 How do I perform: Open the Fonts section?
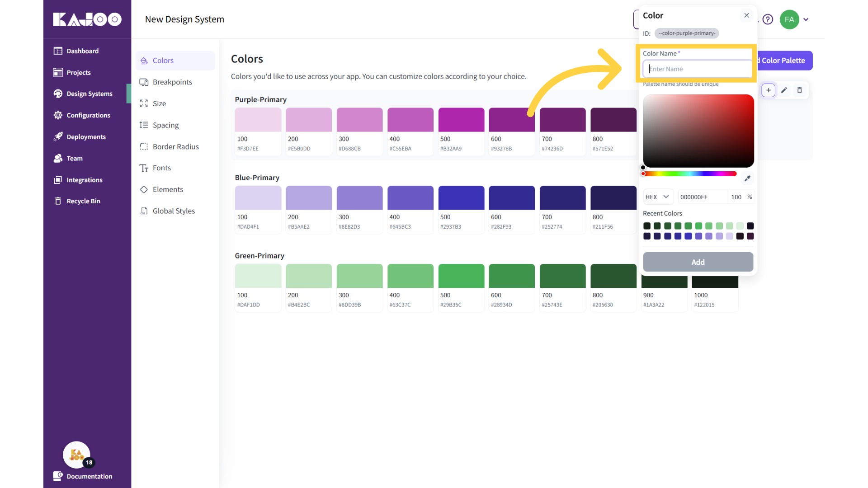(x=175, y=168)
